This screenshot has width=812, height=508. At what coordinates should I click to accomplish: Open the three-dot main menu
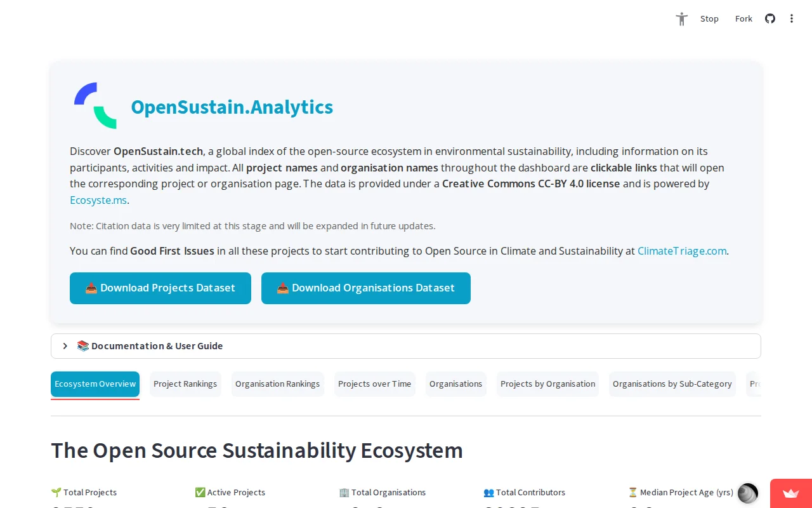[792, 19]
